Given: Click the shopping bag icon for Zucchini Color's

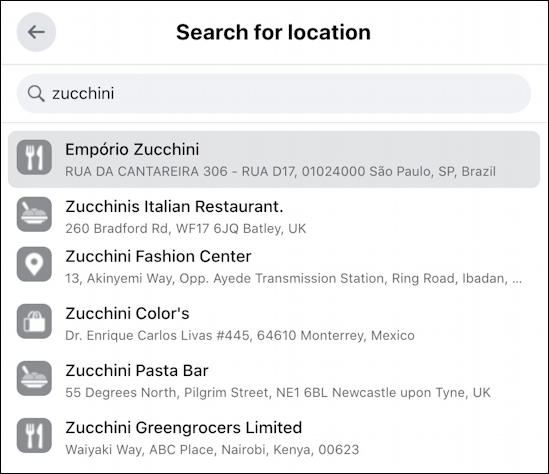Looking at the screenshot, I should click(34, 321).
